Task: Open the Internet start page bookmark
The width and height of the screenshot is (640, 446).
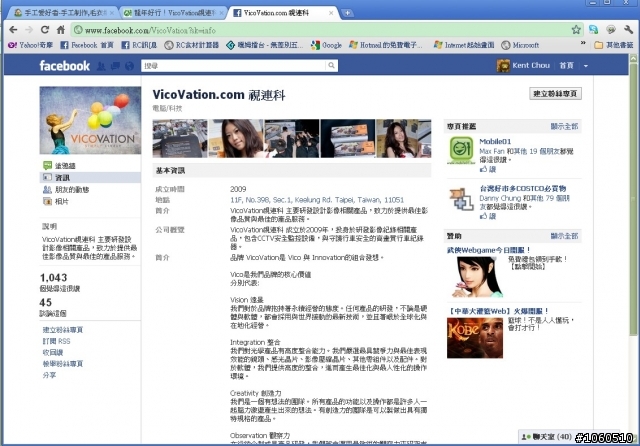Action: [x=464, y=45]
